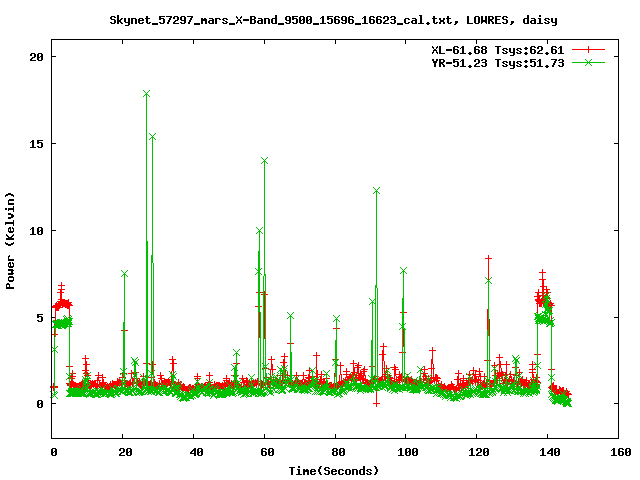The width and height of the screenshot is (640, 480).
Task: Click the green peak marker at 20 seconds
Action: point(124,274)
